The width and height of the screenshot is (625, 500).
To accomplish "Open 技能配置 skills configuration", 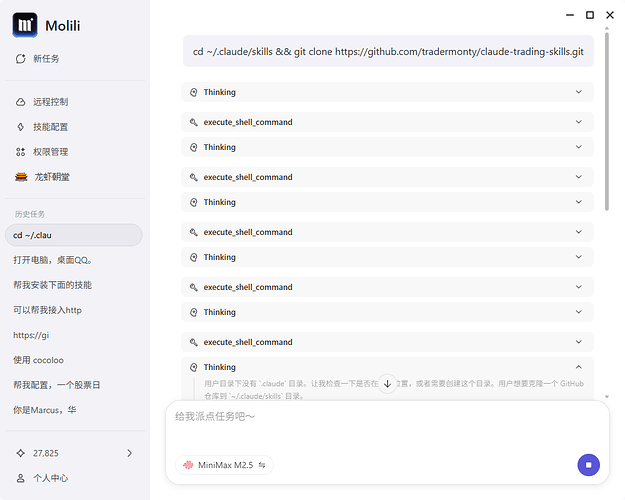I will pos(42,127).
